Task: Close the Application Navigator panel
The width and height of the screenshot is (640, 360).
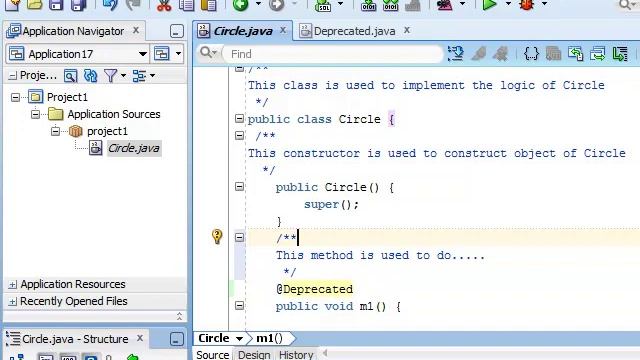Action: [x=136, y=30]
